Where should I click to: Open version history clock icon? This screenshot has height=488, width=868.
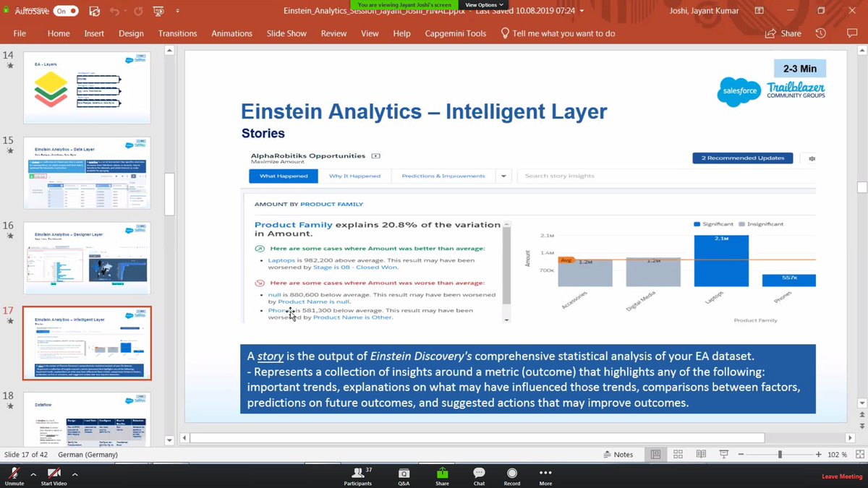[x=820, y=33]
